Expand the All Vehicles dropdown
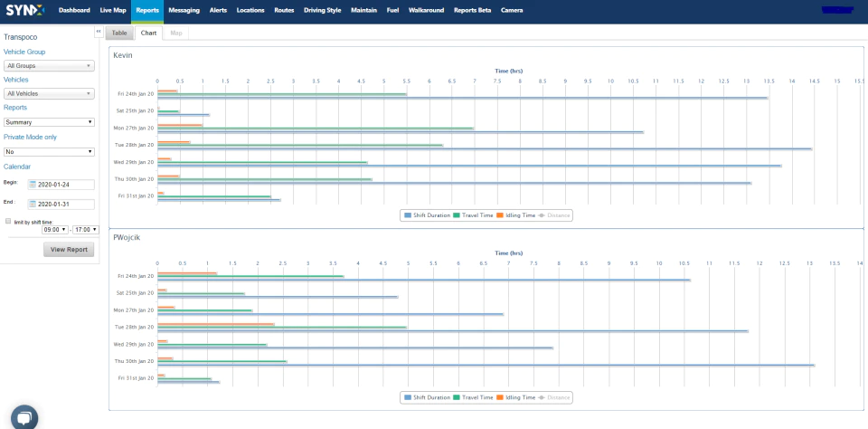Screen dimensions: 868x429 [x=49, y=93]
